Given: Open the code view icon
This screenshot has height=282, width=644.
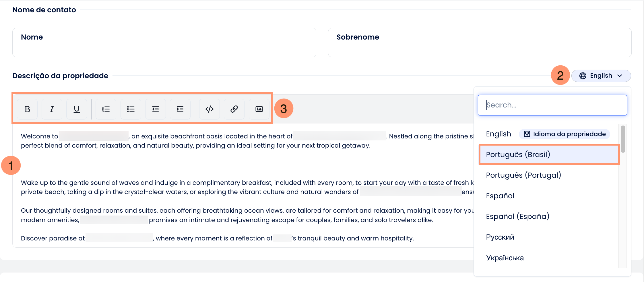Looking at the screenshot, I should pos(210,109).
